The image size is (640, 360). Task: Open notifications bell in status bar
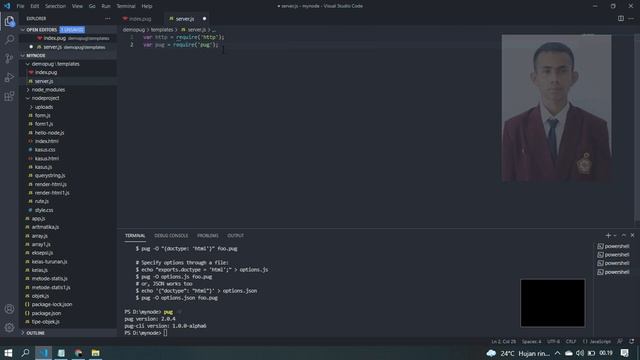click(x=631, y=341)
